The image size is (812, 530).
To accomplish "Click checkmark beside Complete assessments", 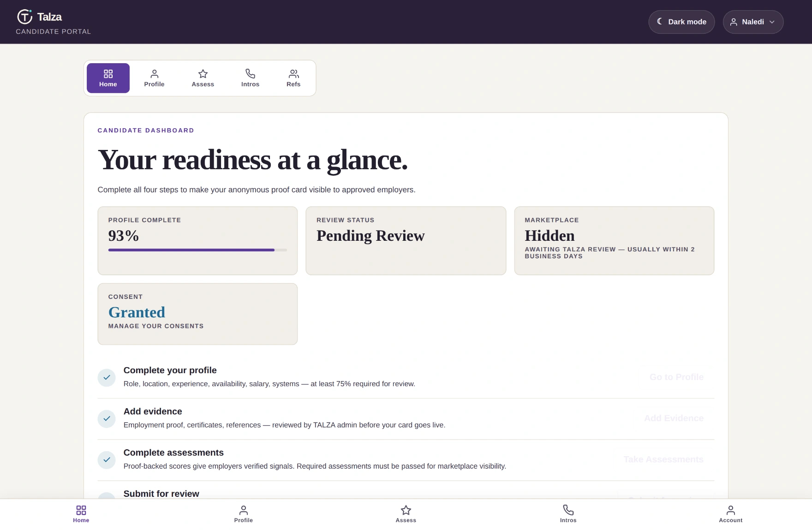I will (x=107, y=460).
